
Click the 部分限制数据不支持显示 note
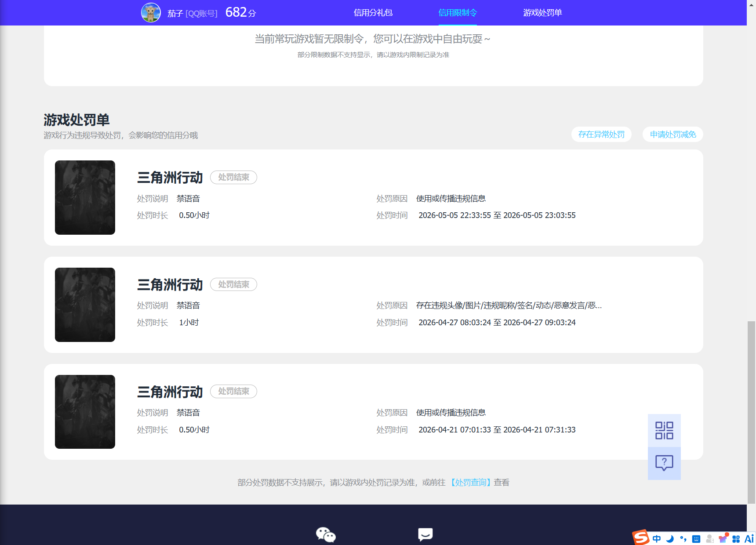373,55
